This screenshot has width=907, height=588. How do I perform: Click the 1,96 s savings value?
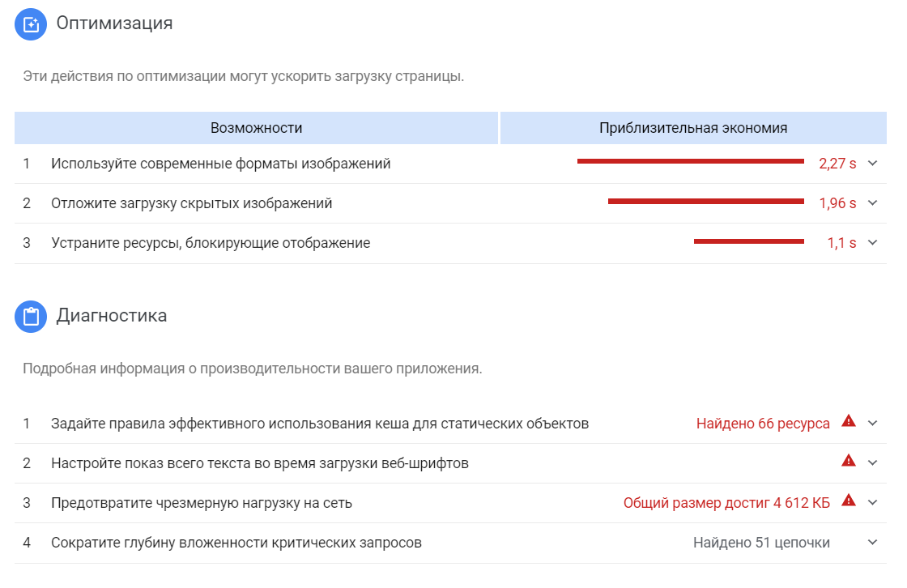tap(837, 203)
